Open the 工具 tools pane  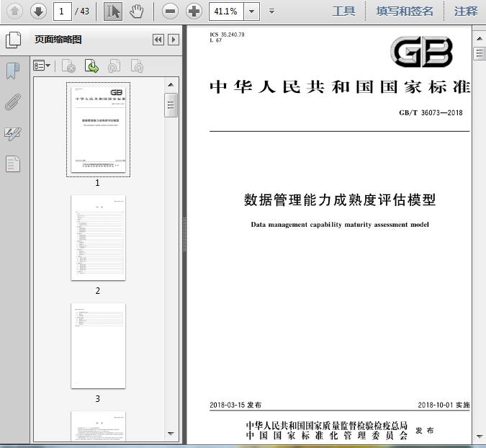click(x=343, y=12)
